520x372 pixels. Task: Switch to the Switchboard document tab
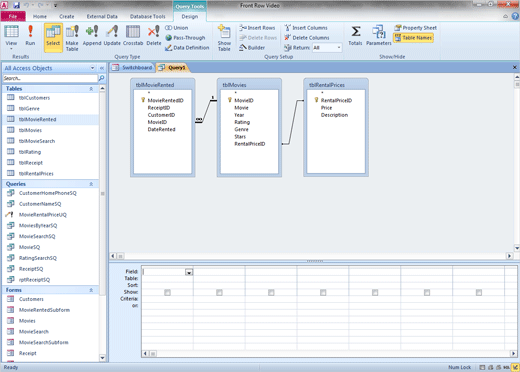click(132, 67)
